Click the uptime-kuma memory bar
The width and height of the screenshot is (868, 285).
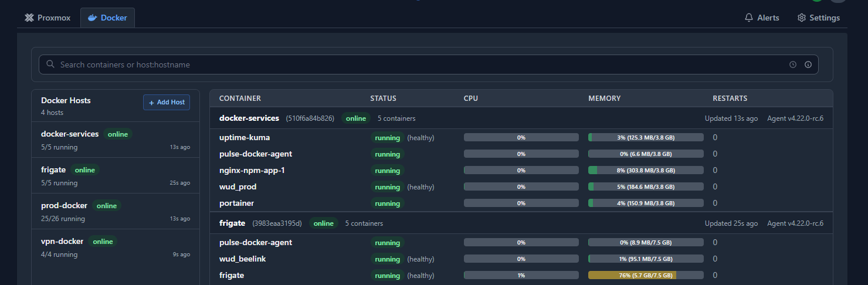point(646,137)
